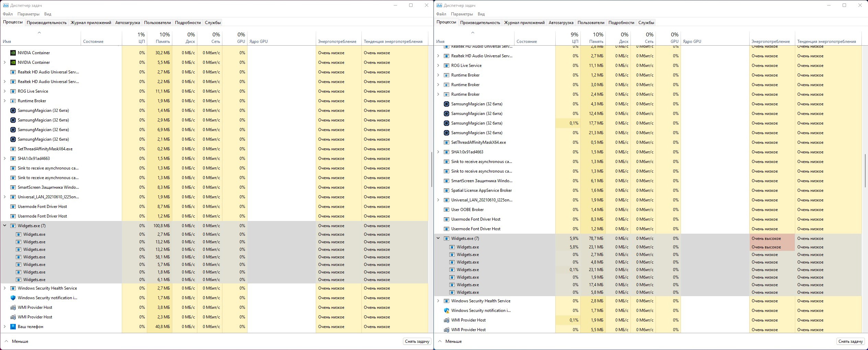Click Меньше to show fewer details, right window
Image resolution: width=868 pixels, height=350 pixels.
pyautogui.click(x=450, y=341)
